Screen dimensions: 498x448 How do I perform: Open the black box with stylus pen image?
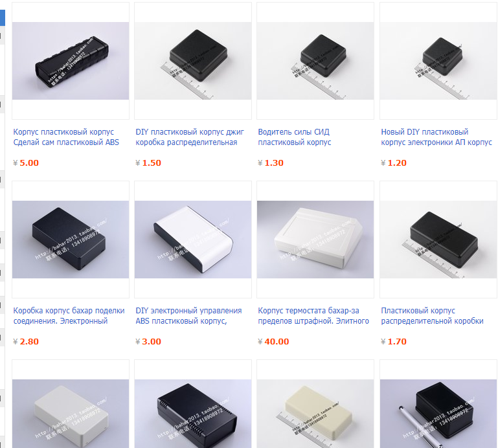coord(438,414)
